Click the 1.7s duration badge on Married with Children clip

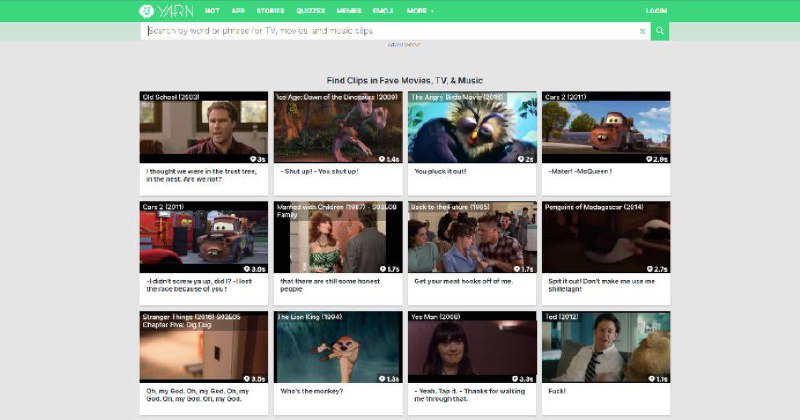pyautogui.click(x=389, y=269)
